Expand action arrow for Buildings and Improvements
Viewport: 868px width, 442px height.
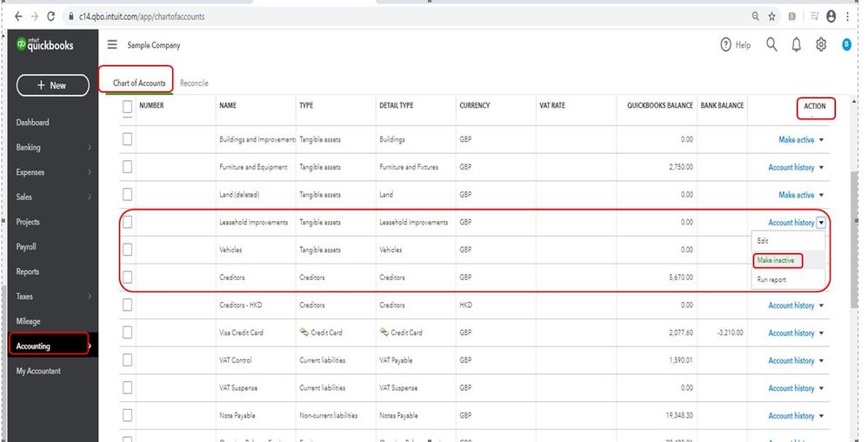pos(821,139)
